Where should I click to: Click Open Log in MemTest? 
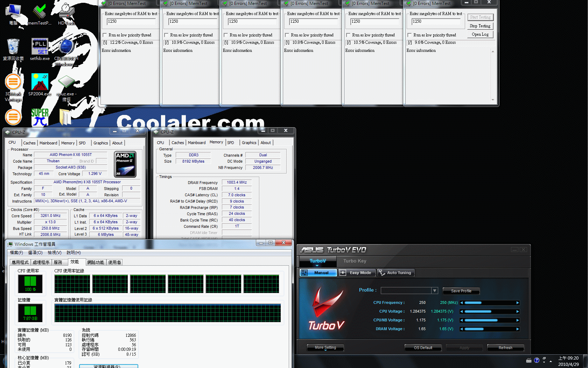[x=480, y=34]
